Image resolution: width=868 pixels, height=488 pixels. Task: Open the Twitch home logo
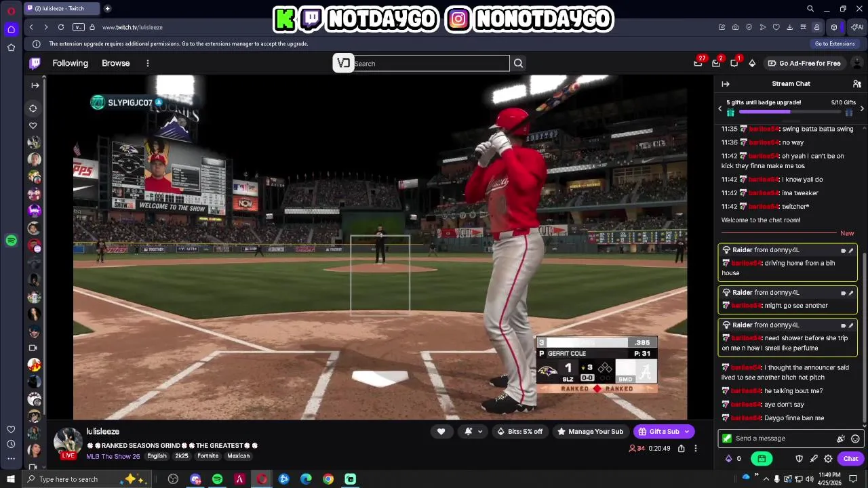click(35, 63)
